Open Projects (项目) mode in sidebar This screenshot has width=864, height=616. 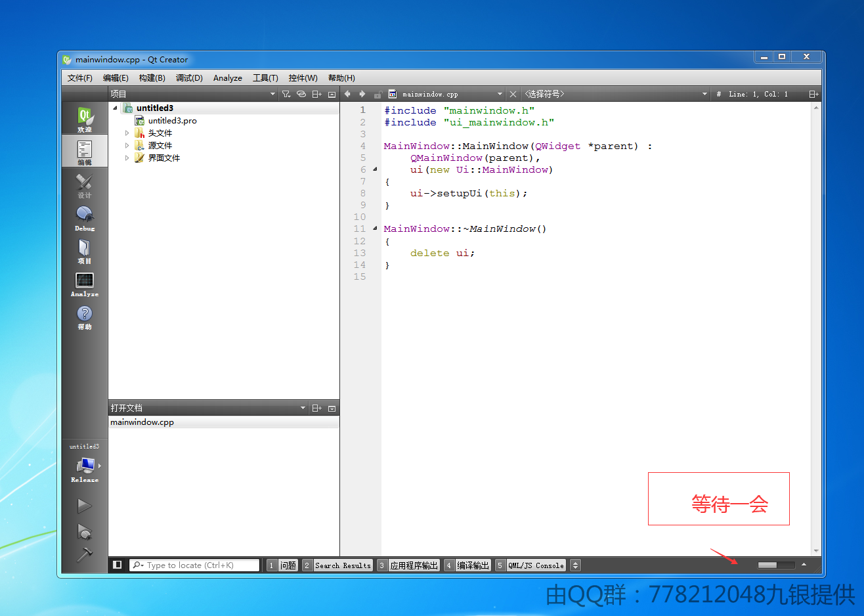tap(85, 250)
